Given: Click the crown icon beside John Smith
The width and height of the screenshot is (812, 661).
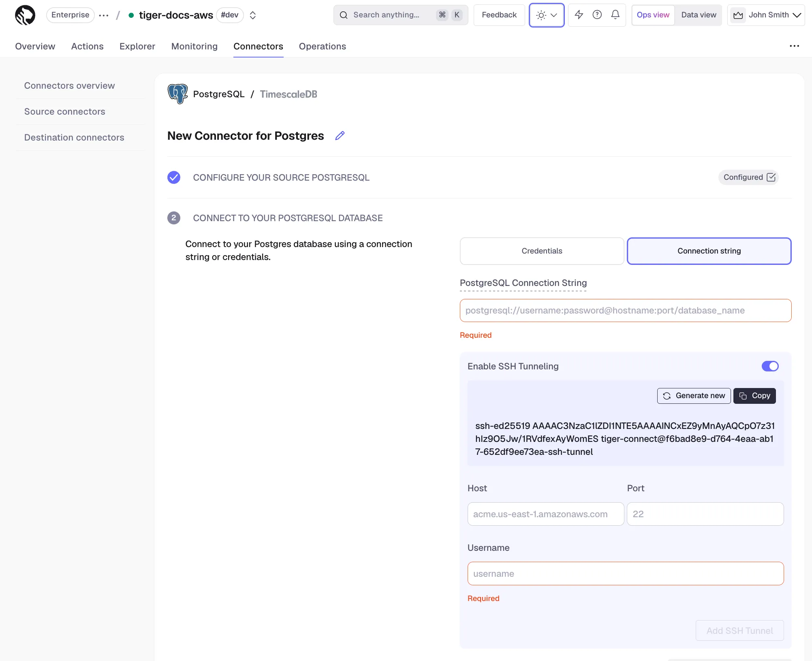Looking at the screenshot, I should click(738, 15).
